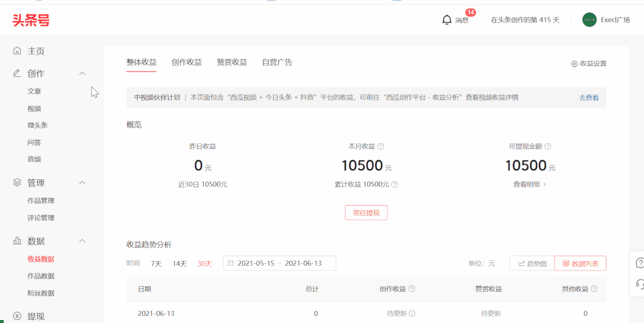Open the Execl广场 account name
The width and height of the screenshot is (644, 323).
pos(615,20)
